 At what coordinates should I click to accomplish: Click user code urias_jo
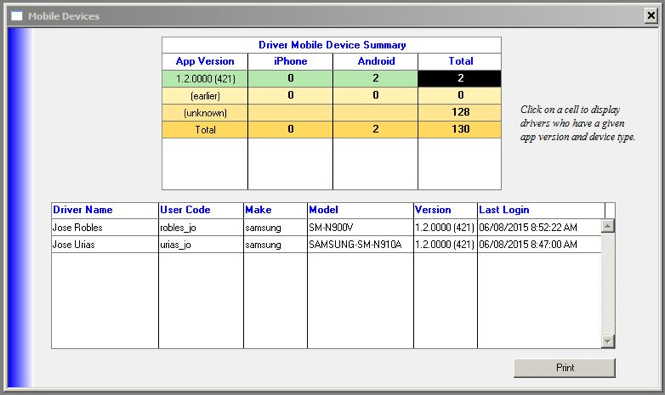201,244
